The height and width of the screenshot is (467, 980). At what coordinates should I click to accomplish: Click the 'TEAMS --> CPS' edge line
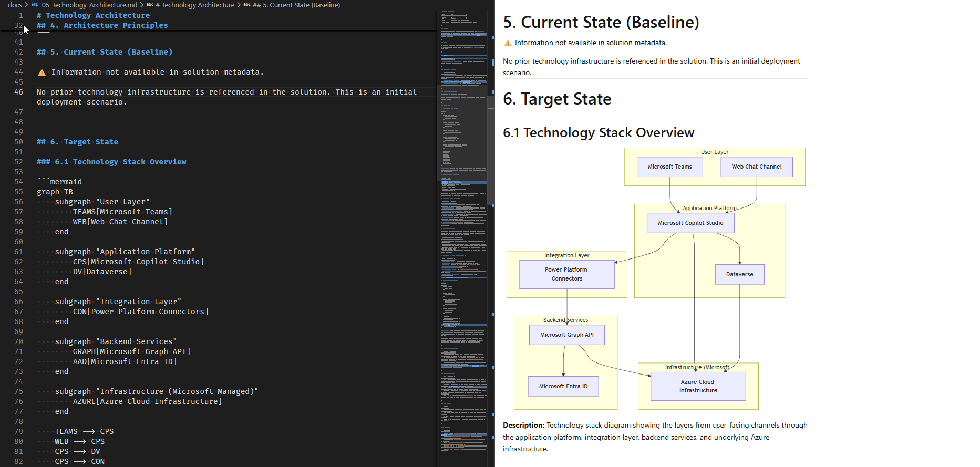[84, 431]
